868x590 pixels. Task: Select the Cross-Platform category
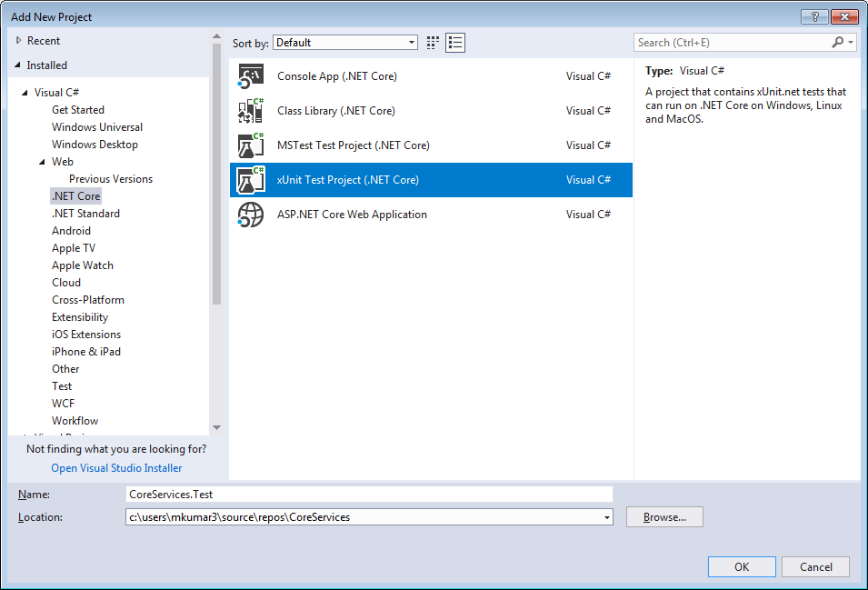[x=88, y=300]
